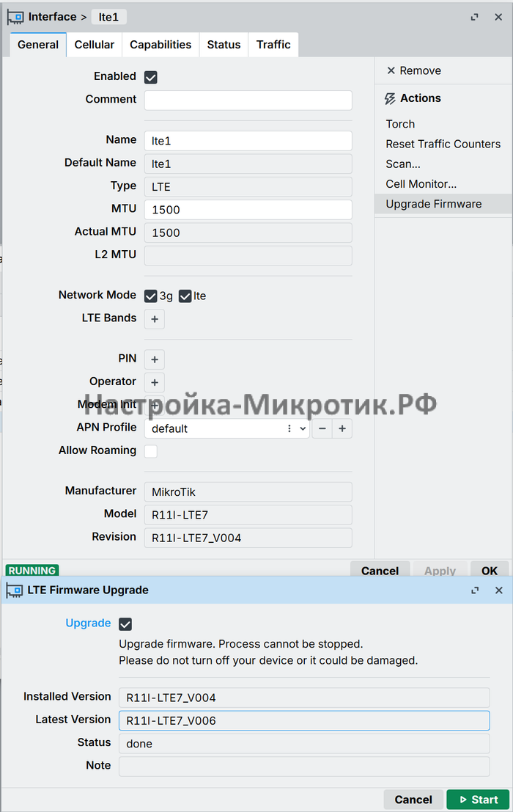Screen dimensions: 513x812
Task: Expand the PIN field with plus
Action: (155, 359)
